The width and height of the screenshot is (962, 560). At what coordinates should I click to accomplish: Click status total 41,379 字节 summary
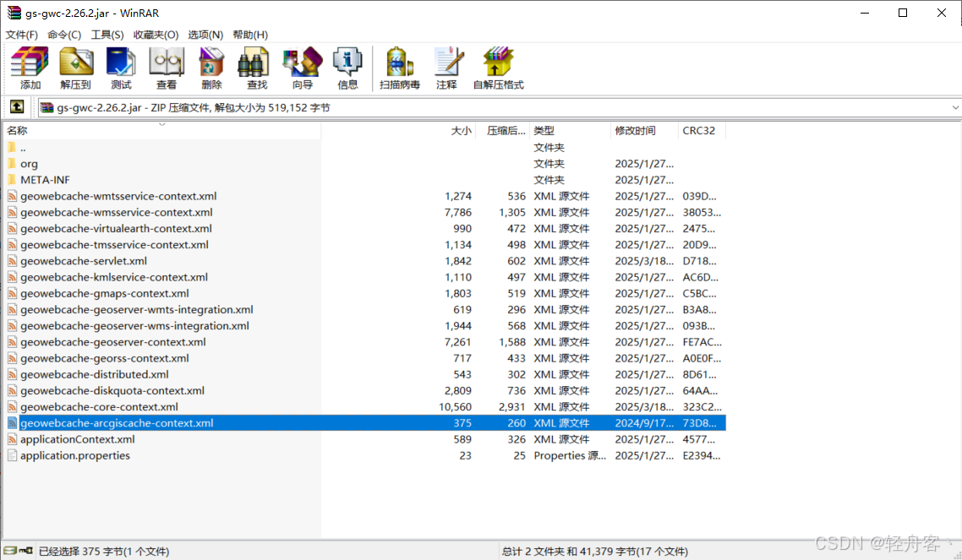pyautogui.click(x=595, y=552)
